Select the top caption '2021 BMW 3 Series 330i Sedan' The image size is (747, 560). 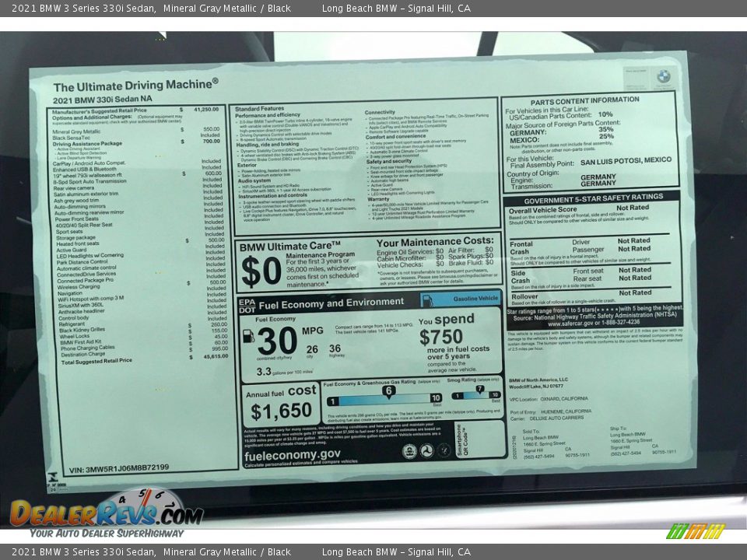83,8
